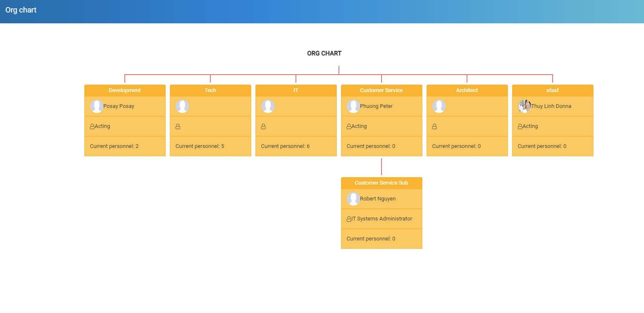Screen dimensions: 644x313
Task: Click position icon in sfasf card
Action: (x=520, y=126)
